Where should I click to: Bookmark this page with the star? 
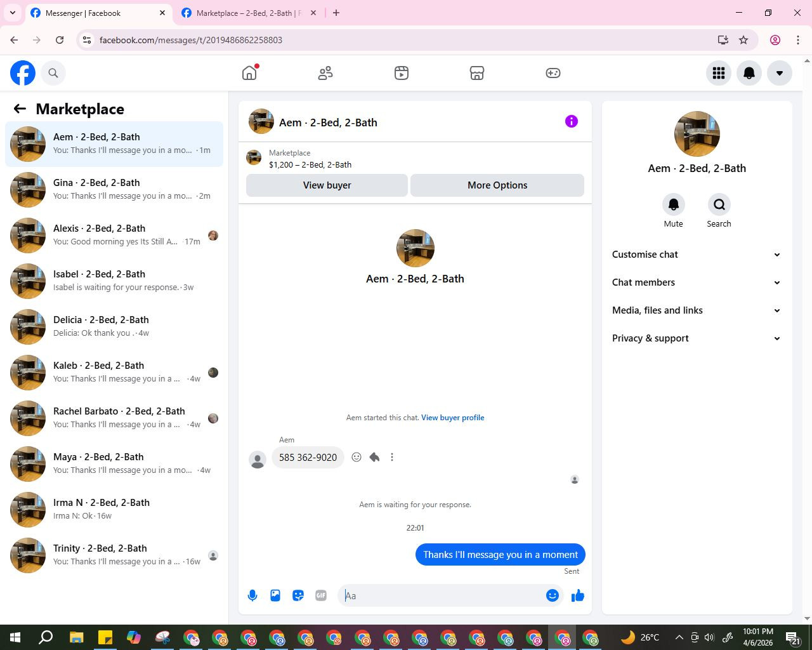[743, 40]
